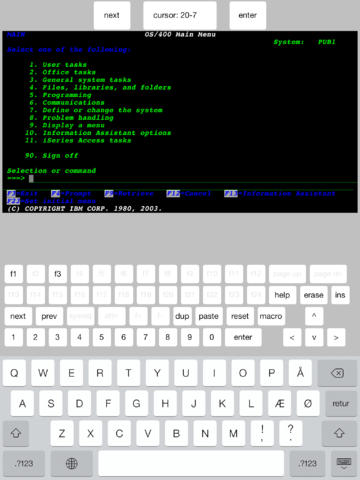
Task: Tap the enter key beside digit 0
Action: (243, 337)
